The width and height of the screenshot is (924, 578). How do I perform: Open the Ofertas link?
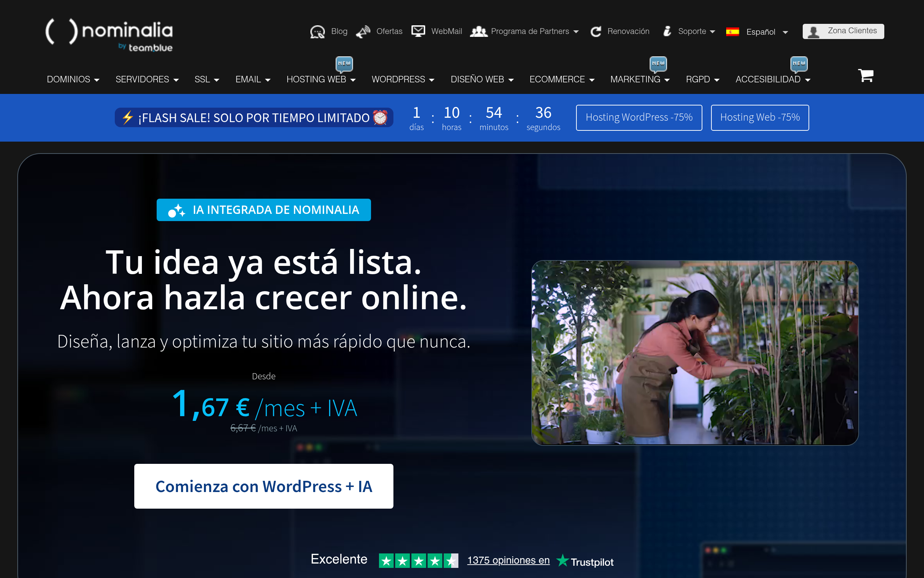tap(389, 31)
